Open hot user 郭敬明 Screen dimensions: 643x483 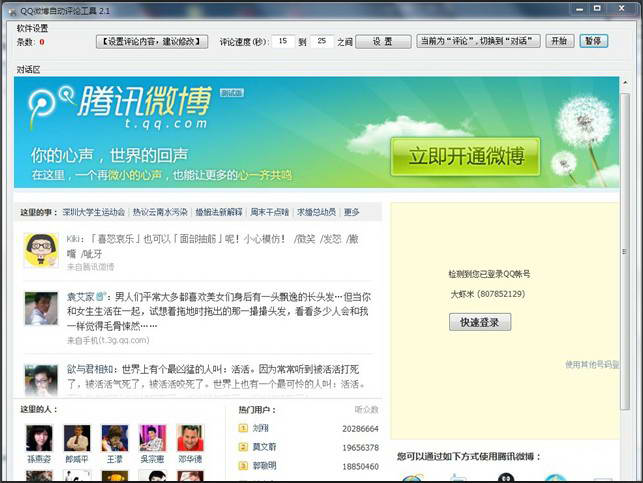[264, 466]
